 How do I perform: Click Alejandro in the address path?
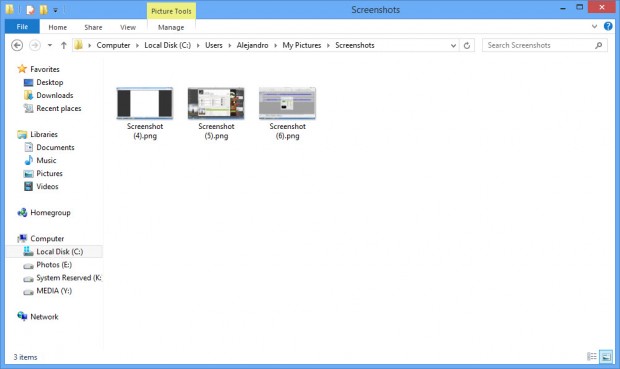point(252,45)
